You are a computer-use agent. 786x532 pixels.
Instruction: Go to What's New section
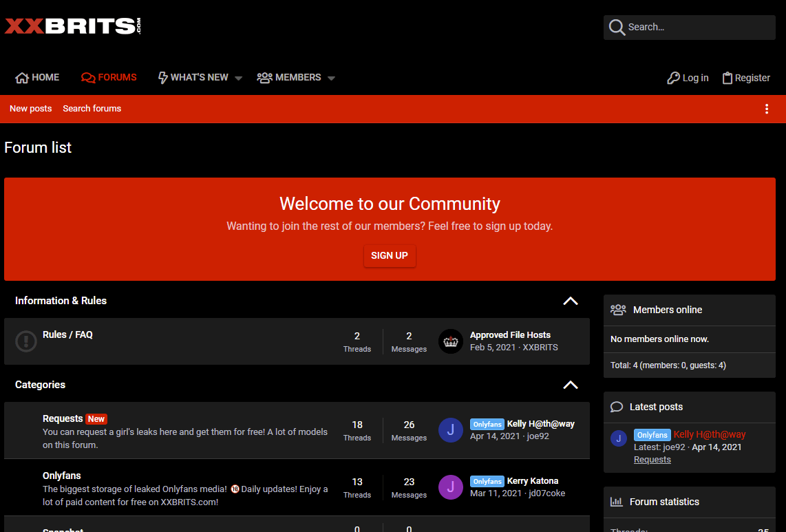(x=193, y=78)
